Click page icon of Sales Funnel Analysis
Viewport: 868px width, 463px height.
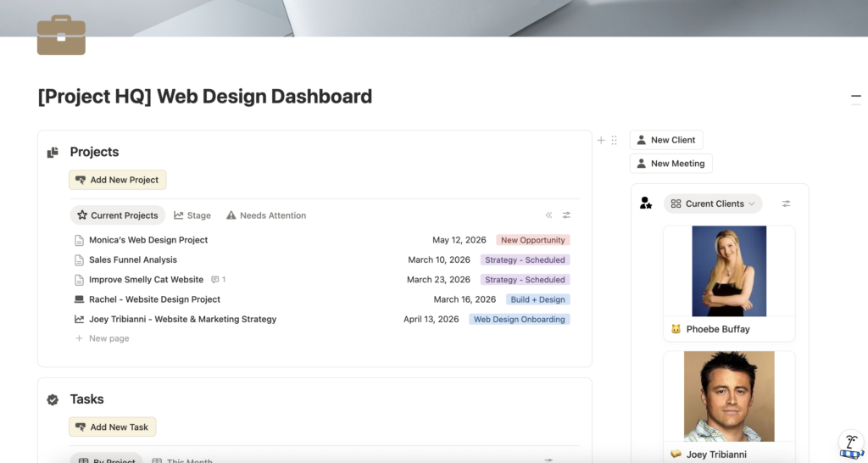tap(79, 259)
